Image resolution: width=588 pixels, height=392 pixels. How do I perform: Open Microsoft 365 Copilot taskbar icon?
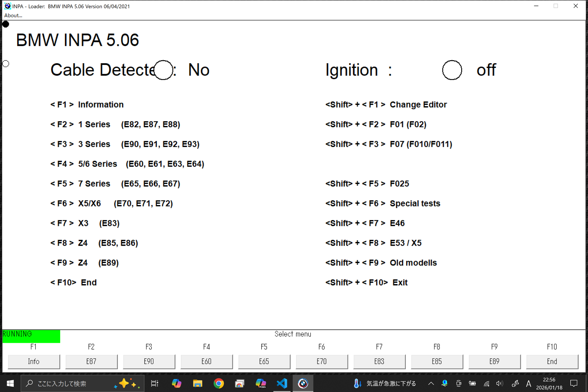(x=261, y=383)
